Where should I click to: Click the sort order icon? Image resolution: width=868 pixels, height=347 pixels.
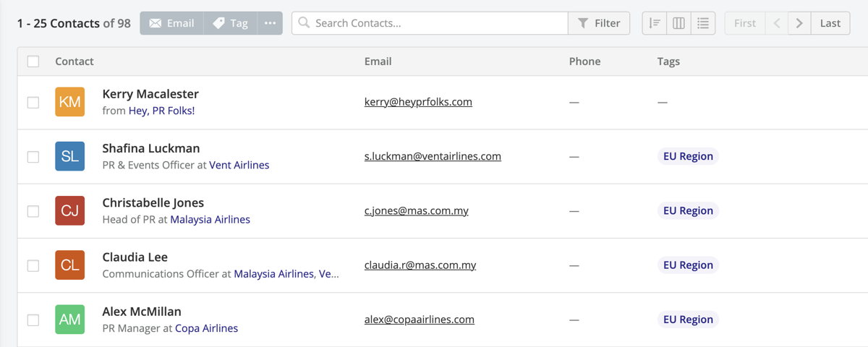tap(655, 23)
